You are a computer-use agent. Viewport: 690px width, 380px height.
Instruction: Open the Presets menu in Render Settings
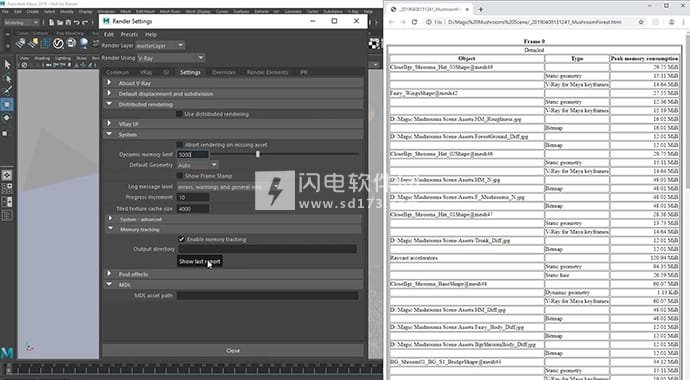129,34
